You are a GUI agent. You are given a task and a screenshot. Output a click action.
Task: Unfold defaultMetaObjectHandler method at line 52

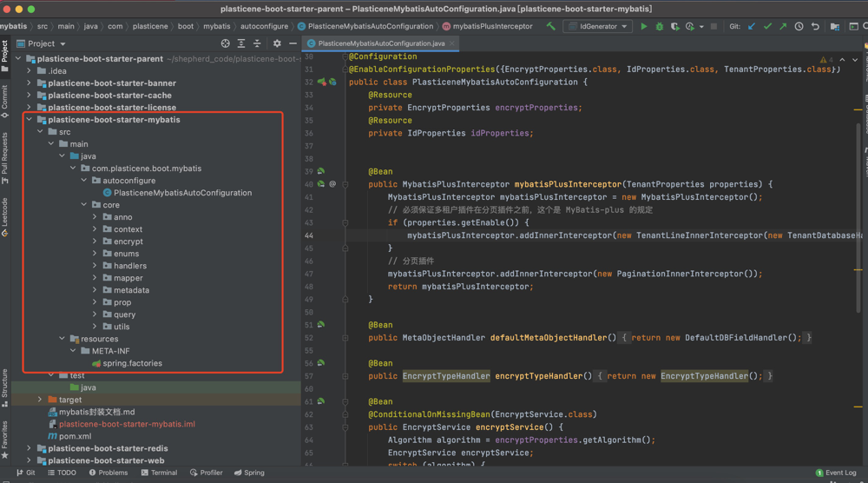coord(345,337)
